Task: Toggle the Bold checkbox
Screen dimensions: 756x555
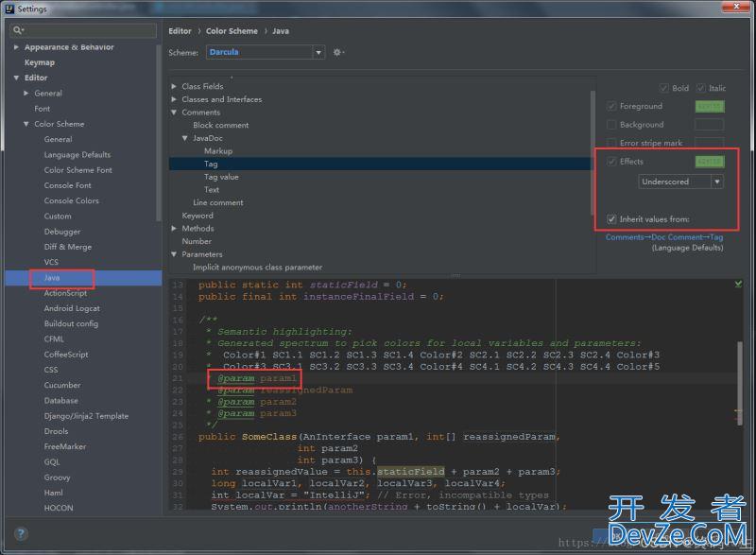Action: [664, 88]
